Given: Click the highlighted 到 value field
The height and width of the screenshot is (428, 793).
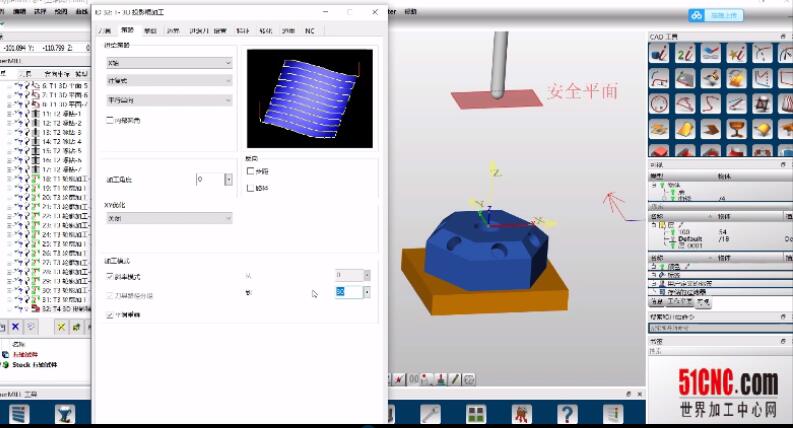Looking at the screenshot, I should tap(348, 292).
